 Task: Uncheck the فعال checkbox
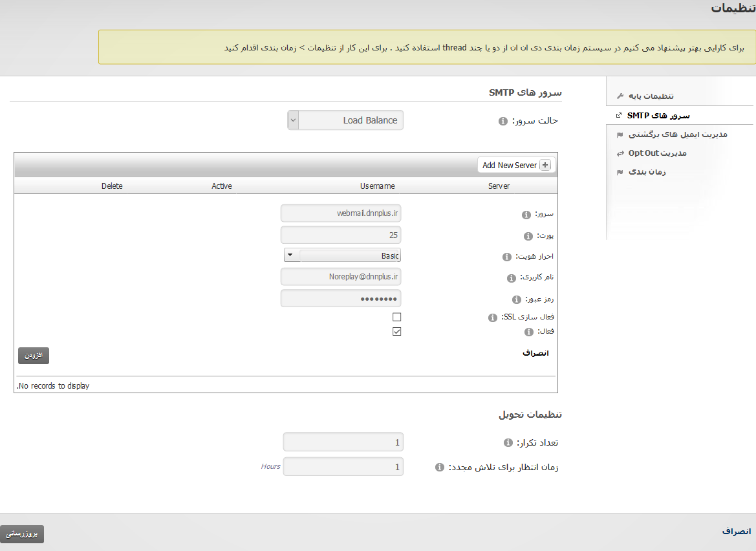397,332
